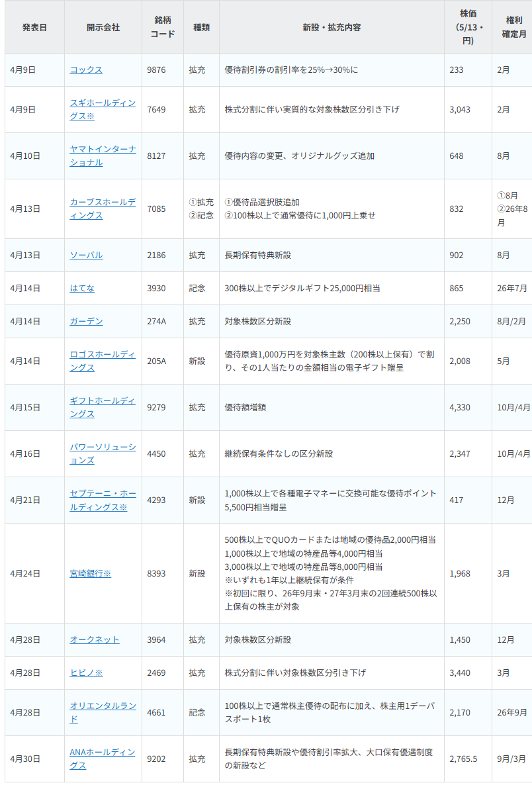
Task: Click the 8月/2月 rights month cell
Action: pos(511,321)
